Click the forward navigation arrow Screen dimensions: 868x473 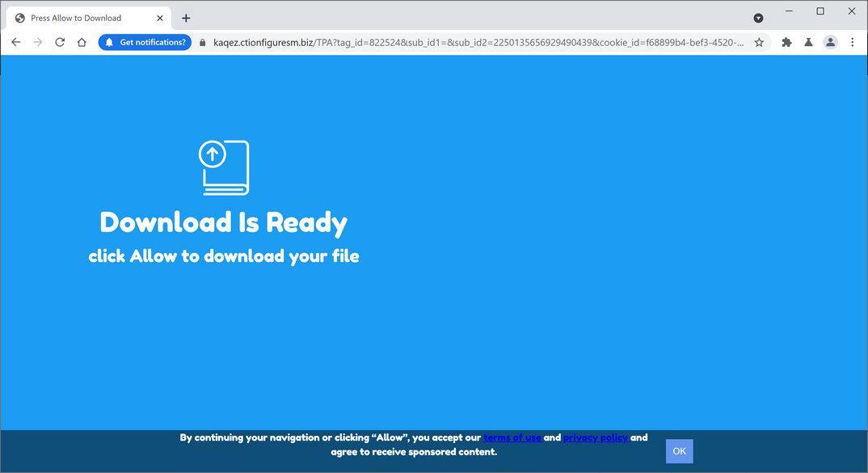click(x=37, y=42)
